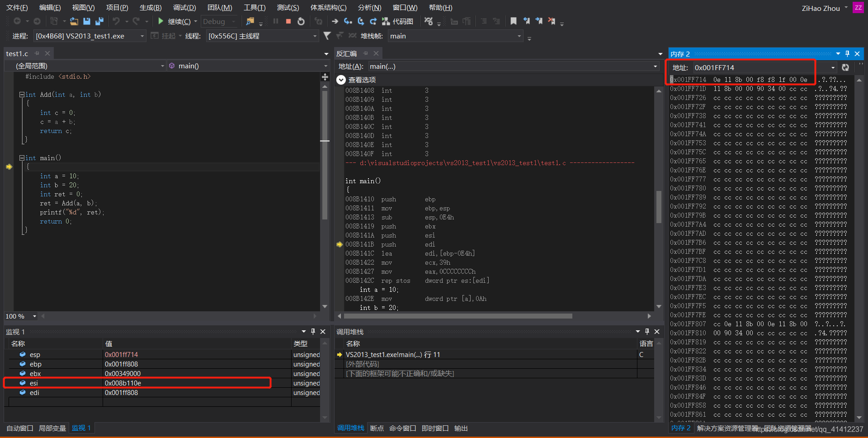Go to the previous bookmark icon
The width and height of the screenshot is (868, 438).
pyautogui.click(x=527, y=21)
